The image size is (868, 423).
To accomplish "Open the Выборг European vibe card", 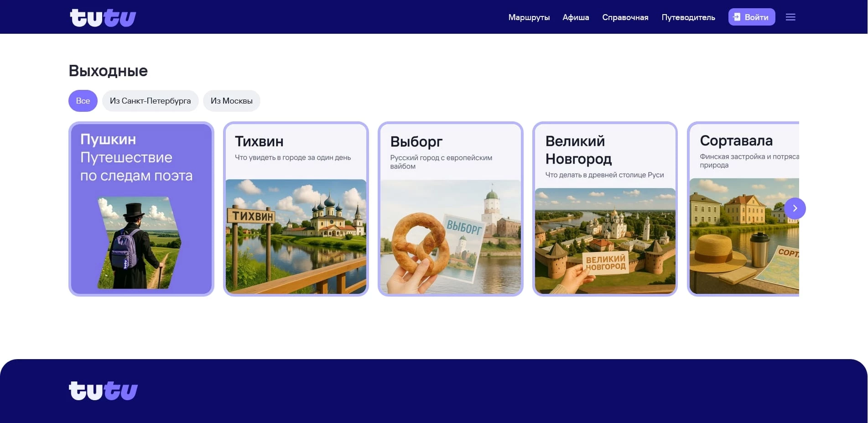I will click(x=450, y=208).
